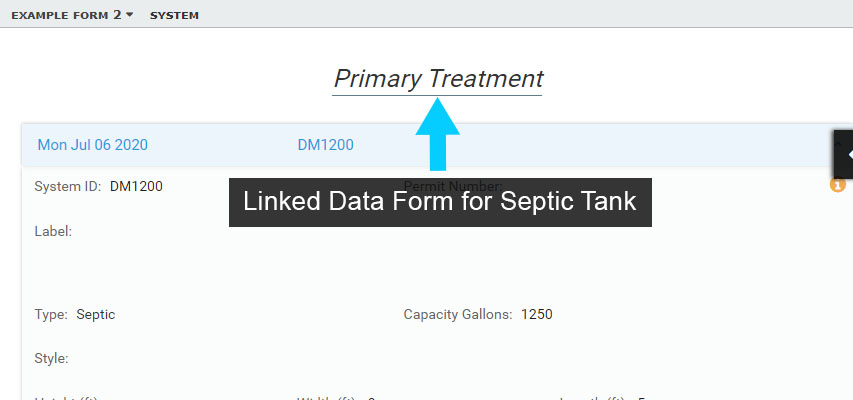853x400 pixels.
Task: Click the empty Style field
Action: (x=150, y=358)
